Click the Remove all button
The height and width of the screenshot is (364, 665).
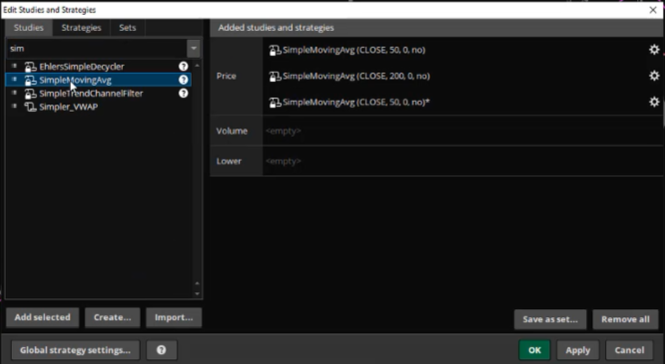(625, 319)
